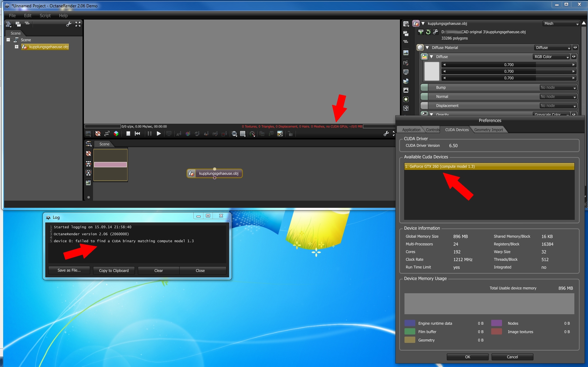
Task: Click the render region selection icon
Action: click(224, 134)
